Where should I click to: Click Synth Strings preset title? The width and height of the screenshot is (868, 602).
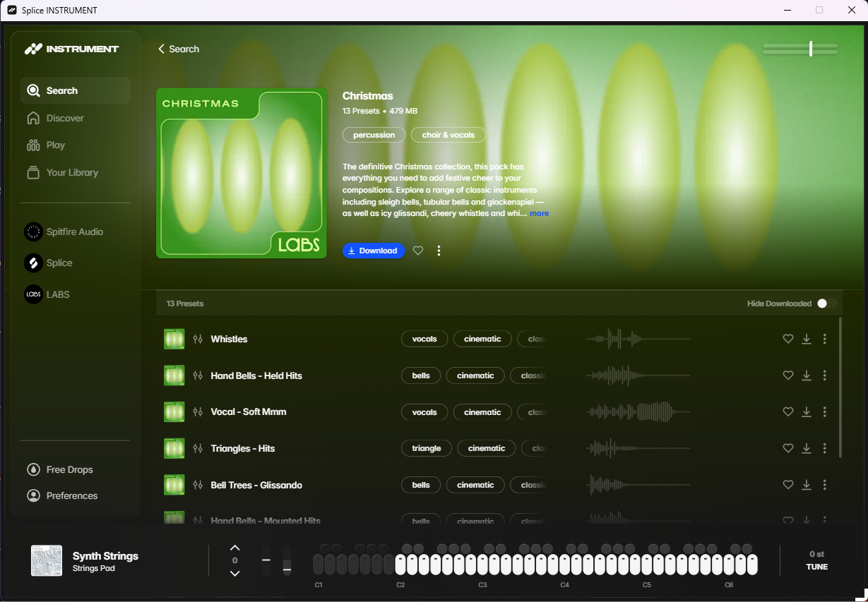point(105,556)
